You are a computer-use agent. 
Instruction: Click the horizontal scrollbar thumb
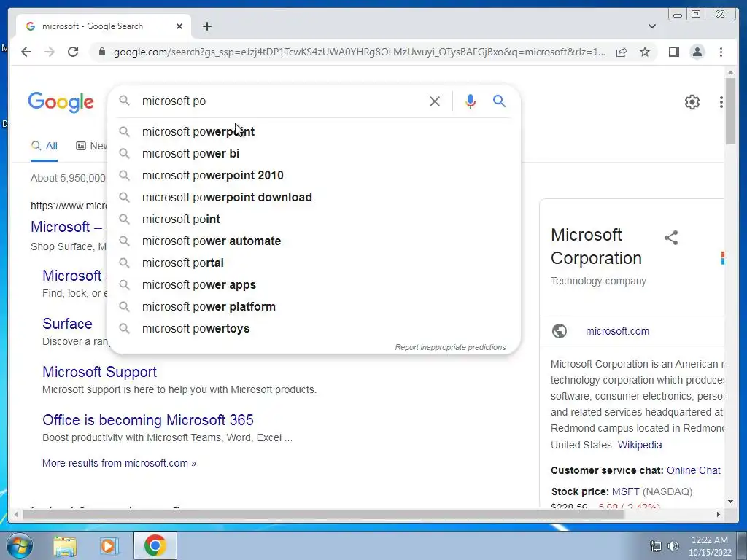point(323,514)
